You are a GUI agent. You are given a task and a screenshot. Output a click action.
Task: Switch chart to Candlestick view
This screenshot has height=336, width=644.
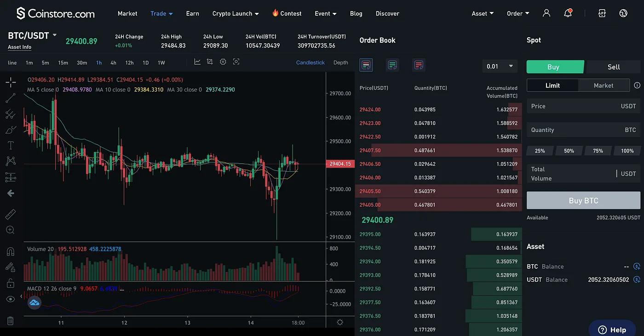(310, 63)
